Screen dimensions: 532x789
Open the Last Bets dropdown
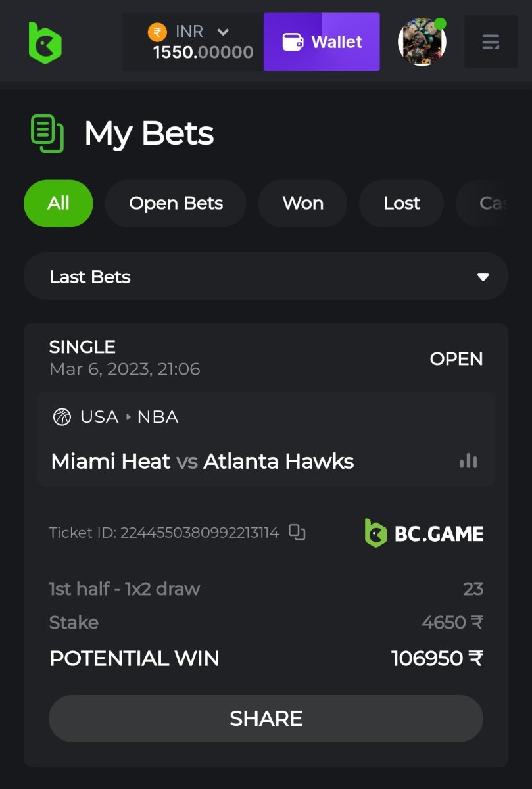click(x=266, y=277)
